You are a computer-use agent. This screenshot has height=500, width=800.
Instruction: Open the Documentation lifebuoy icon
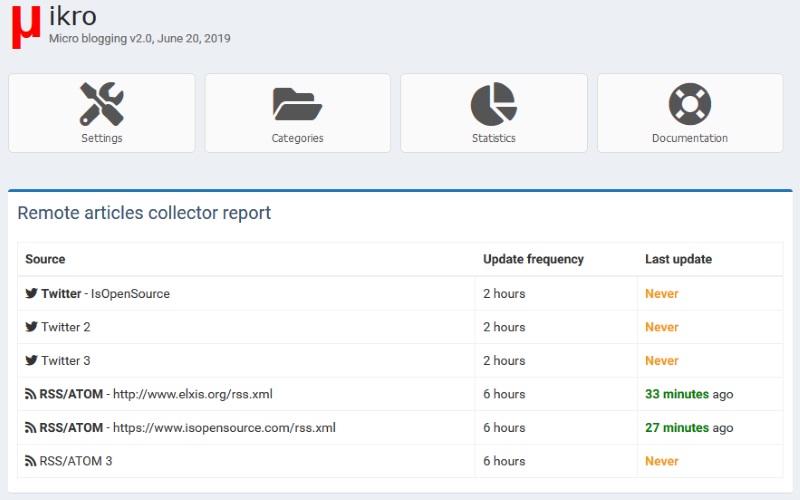[x=690, y=103]
